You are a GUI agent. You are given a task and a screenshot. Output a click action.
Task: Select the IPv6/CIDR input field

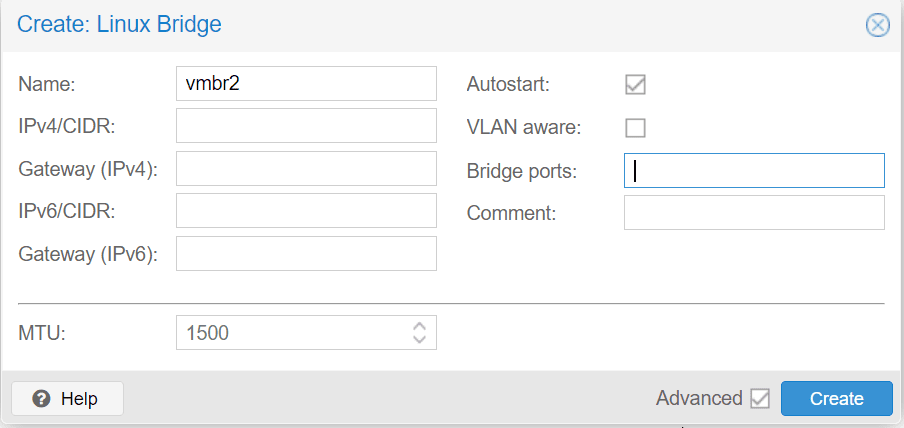tap(306, 211)
